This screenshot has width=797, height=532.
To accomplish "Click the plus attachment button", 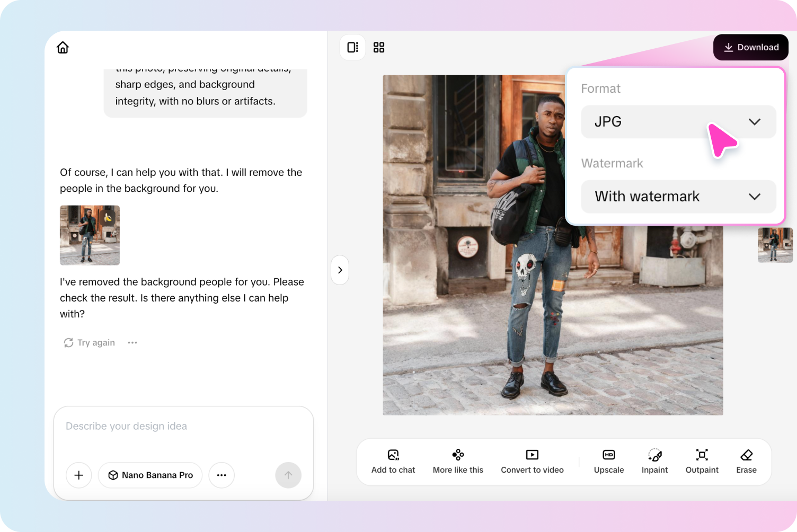I will pyautogui.click(x=78, y=475).
